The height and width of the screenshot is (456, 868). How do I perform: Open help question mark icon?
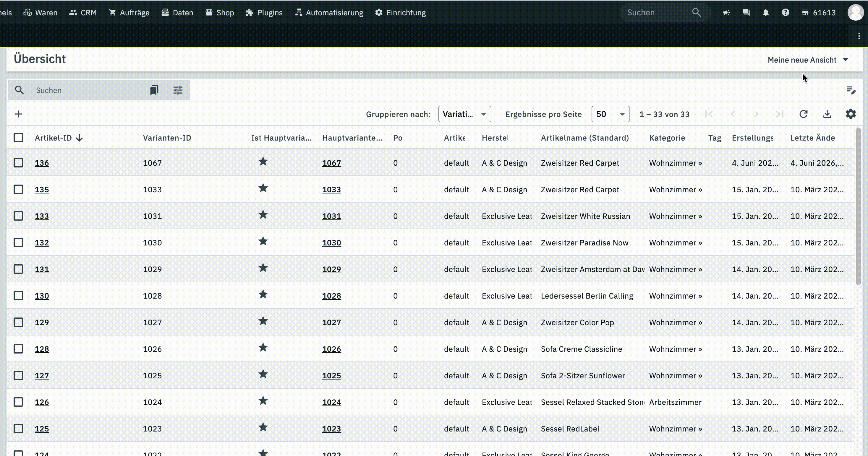[x=786, y=12]
